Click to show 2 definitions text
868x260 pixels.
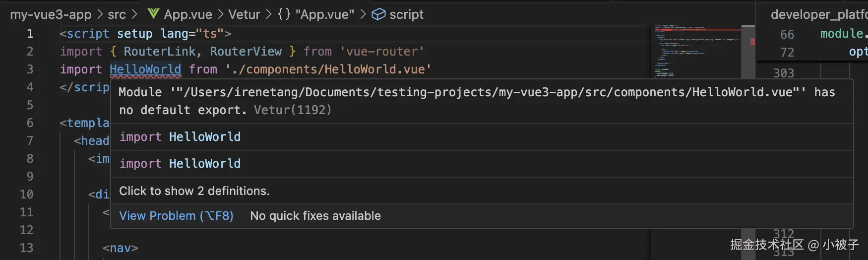click(194, 191)
